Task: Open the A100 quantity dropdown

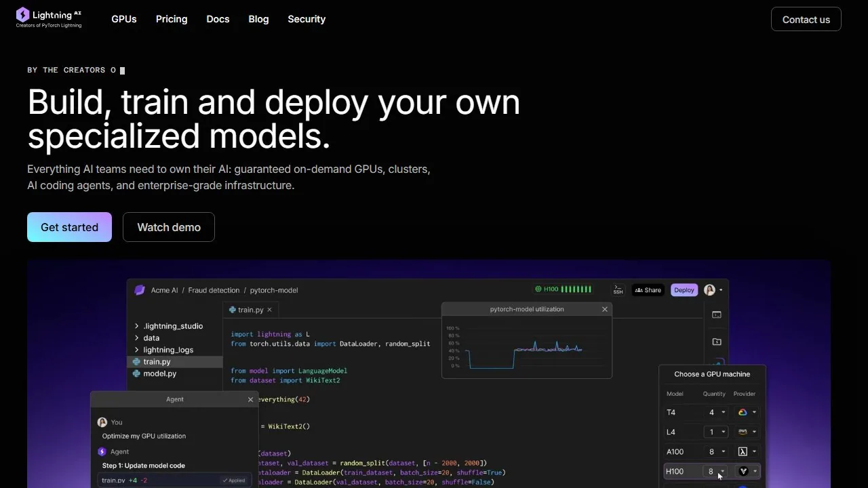Action: pos(715,451)
